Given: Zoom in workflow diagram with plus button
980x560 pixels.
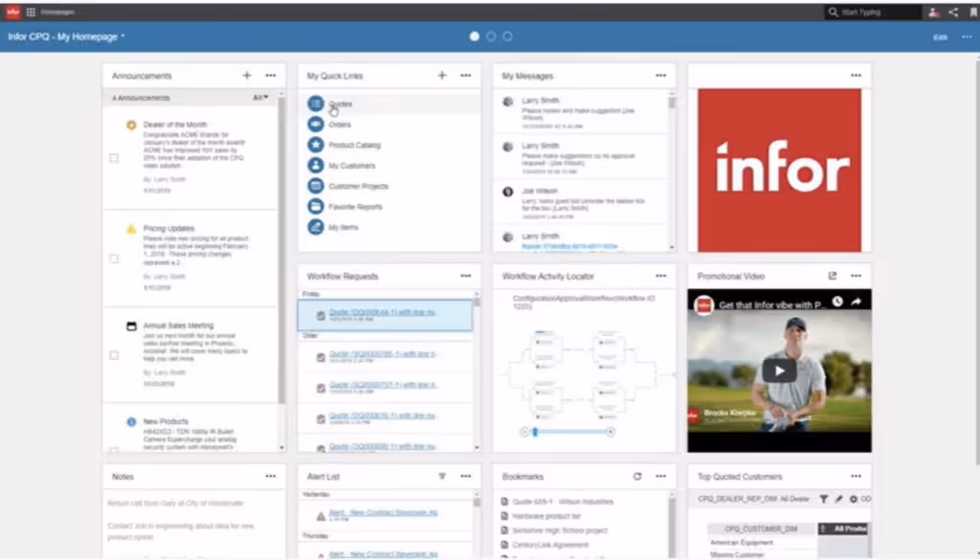Looking at the screenshot, I should [x=610, y=432].
